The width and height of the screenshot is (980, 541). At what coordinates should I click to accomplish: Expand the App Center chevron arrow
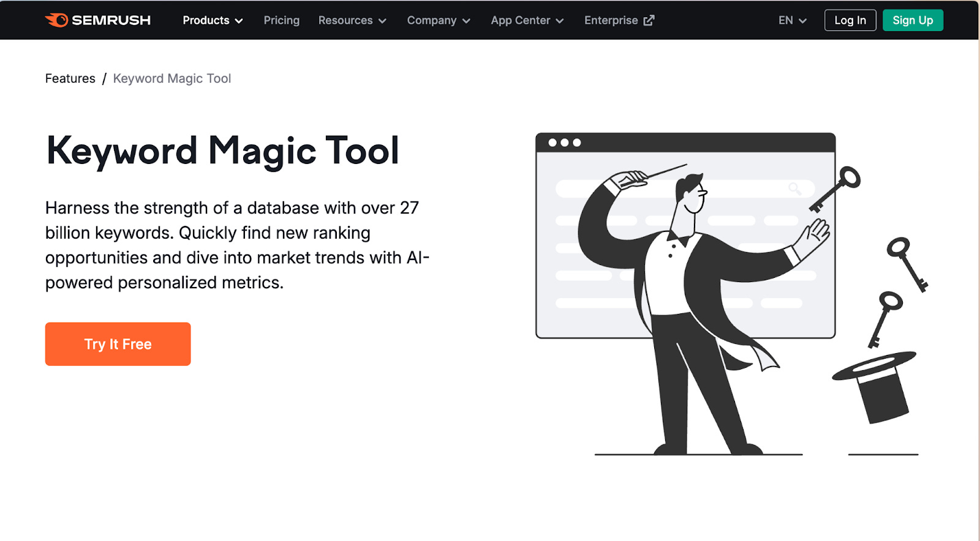[559, 21]
